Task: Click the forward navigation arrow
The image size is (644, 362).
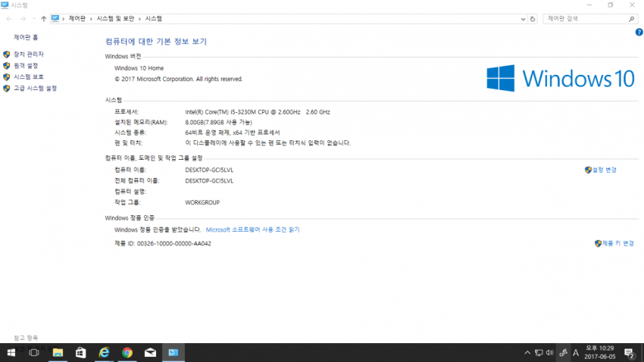Action: [x=23, y=19]
